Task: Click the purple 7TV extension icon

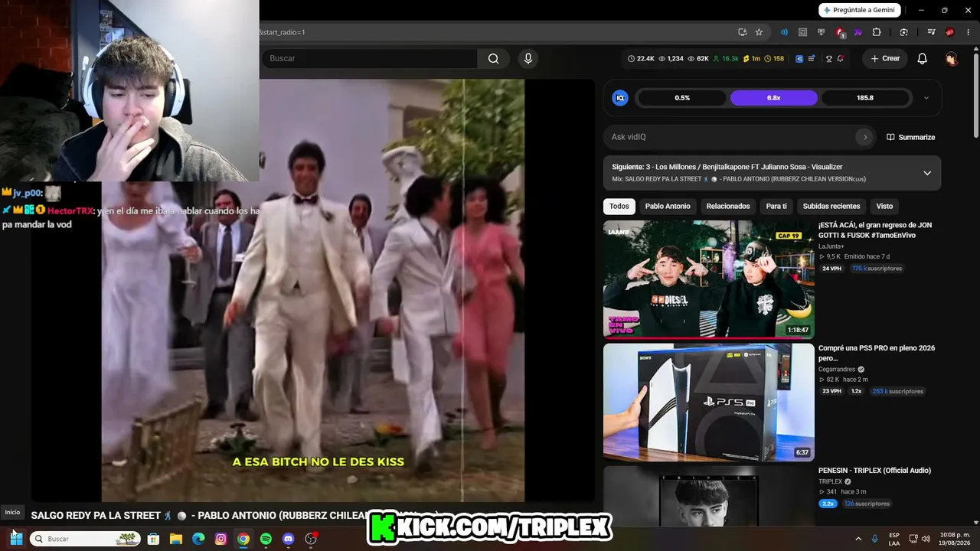Action: pyautogui.click(x=858, y=32)
